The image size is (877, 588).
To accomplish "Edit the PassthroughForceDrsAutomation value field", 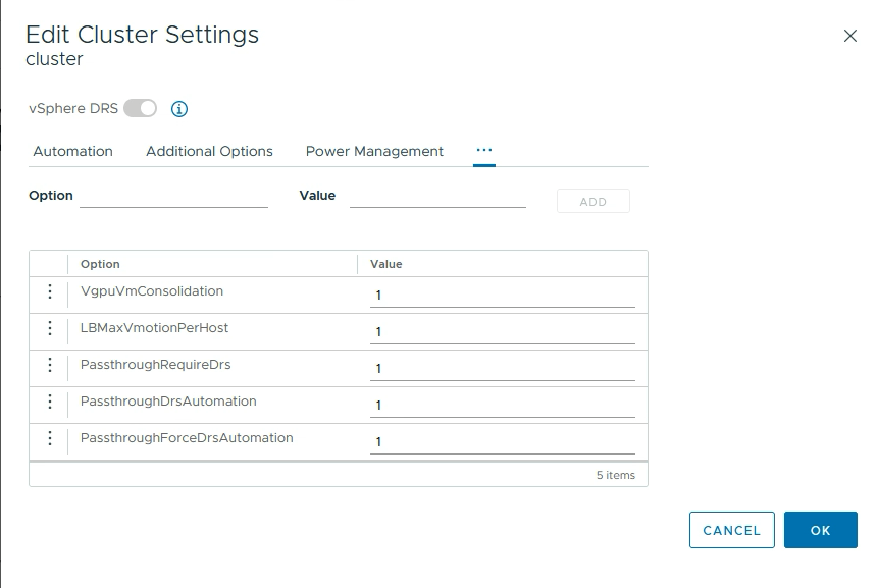I will click(502, 442).
